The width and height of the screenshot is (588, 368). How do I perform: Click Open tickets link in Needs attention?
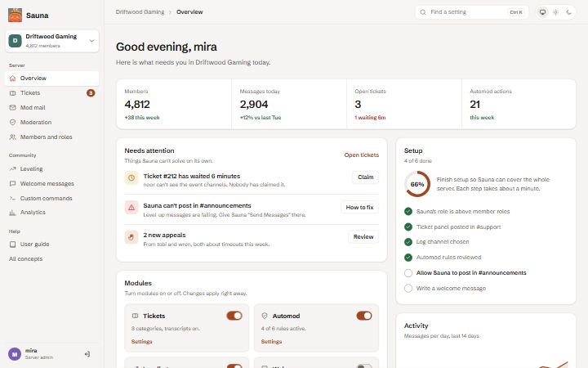362,155
